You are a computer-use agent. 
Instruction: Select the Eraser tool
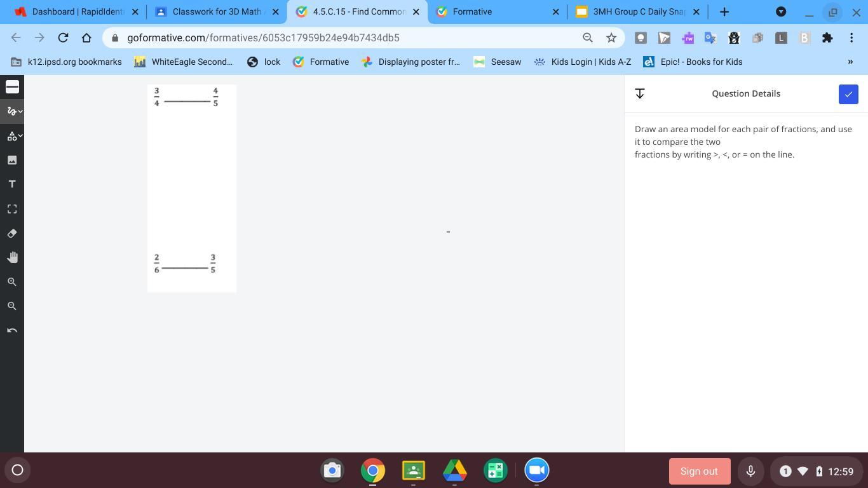(x=12, y=233)
